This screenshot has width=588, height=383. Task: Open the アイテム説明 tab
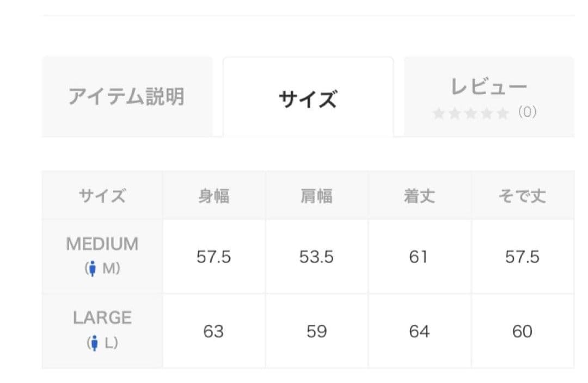(x=127, y=97)
